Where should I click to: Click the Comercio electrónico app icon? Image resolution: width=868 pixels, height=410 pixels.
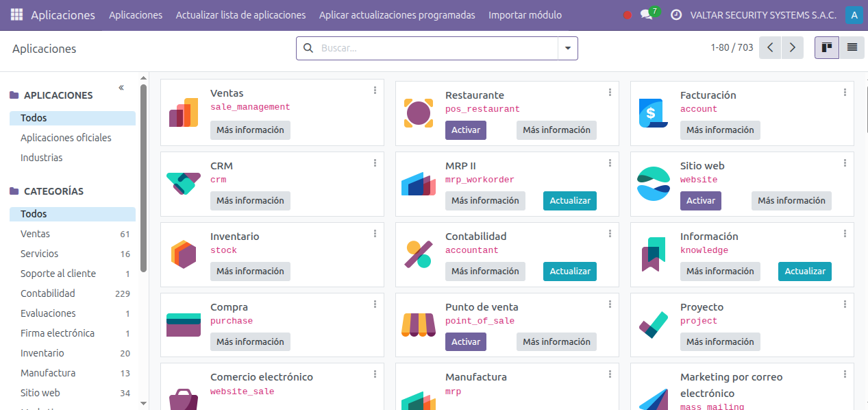tap(184, 399)
